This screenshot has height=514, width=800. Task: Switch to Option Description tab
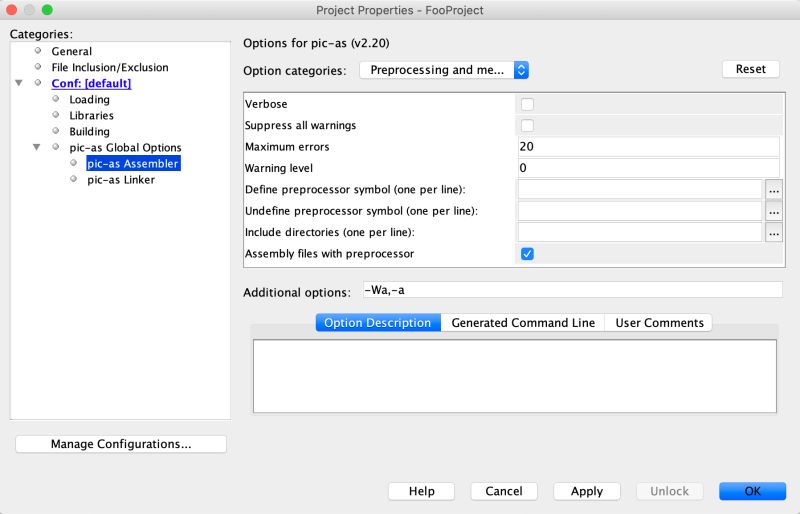(378, 323)
